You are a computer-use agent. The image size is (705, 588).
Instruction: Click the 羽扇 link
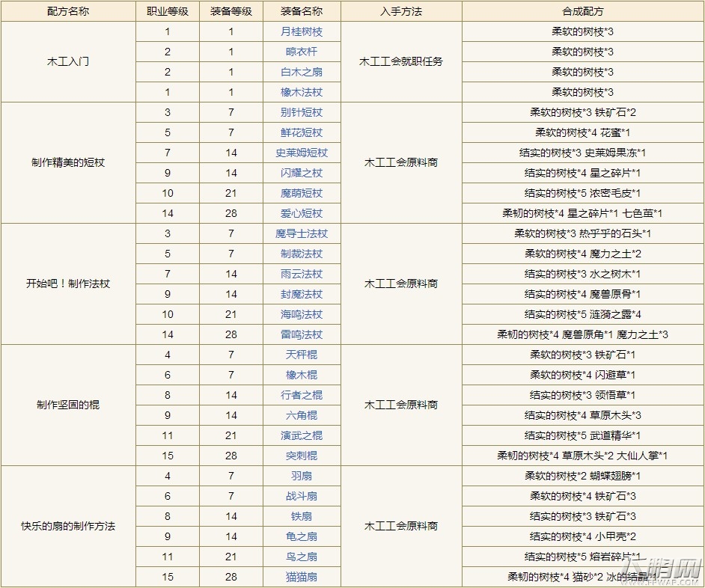302,476
